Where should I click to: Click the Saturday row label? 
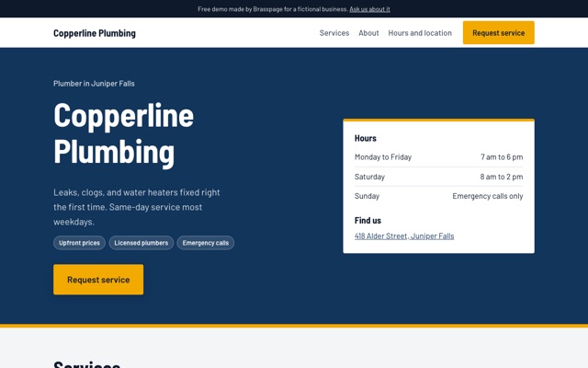[369, 177]
